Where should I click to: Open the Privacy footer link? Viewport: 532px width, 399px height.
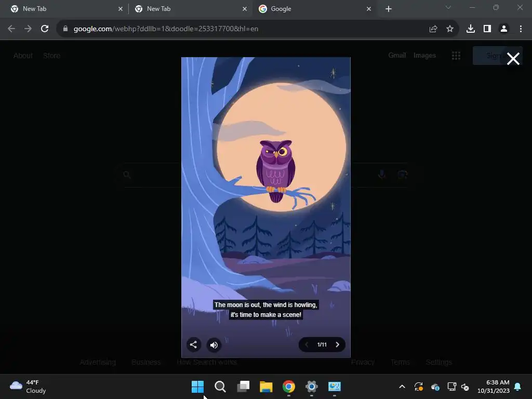(363, 362)
